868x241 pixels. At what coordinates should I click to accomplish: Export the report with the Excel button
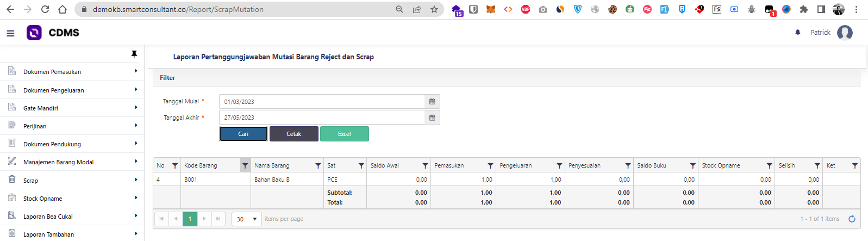[x=344, y=134]
